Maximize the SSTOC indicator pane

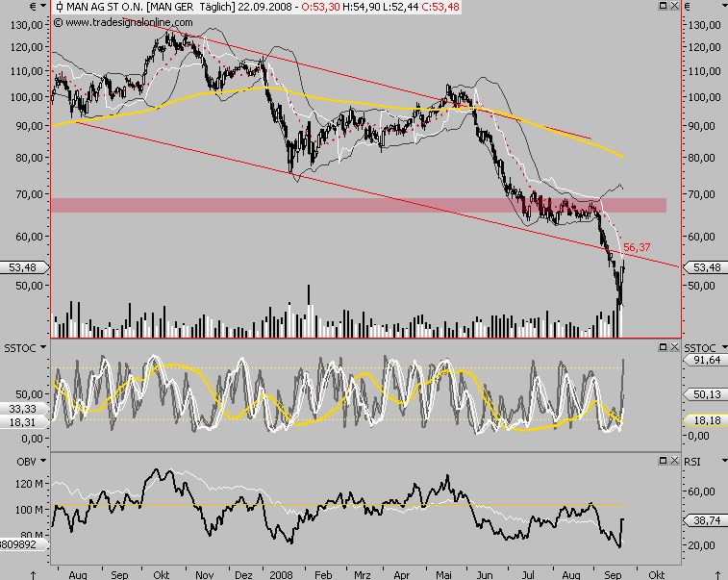tap(664, 347)
